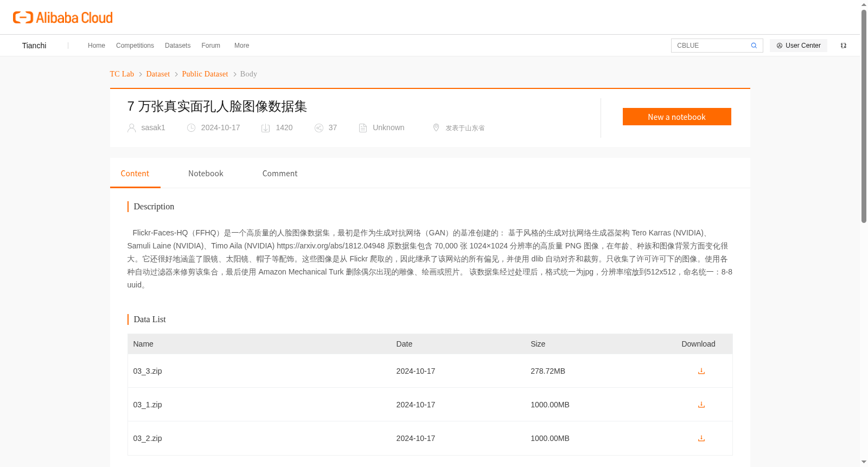Click the page scrollbar thumb
The height and width of the screenshot is (467, 868).
tap(864, 116)
